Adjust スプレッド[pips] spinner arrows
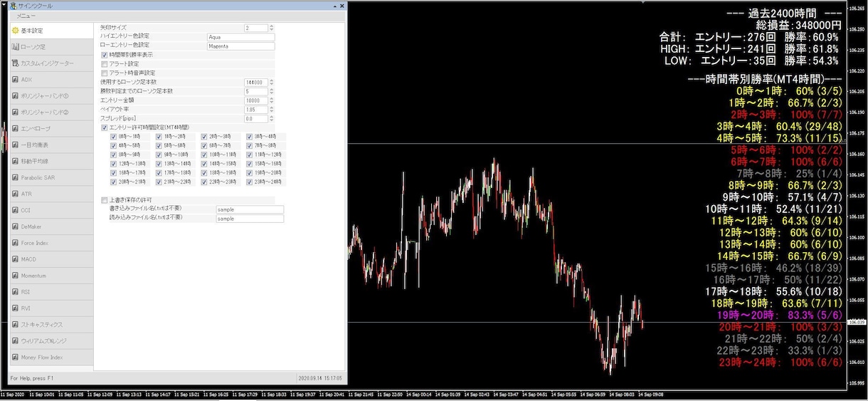Screen dimensions: 868x401 [271, 118]
